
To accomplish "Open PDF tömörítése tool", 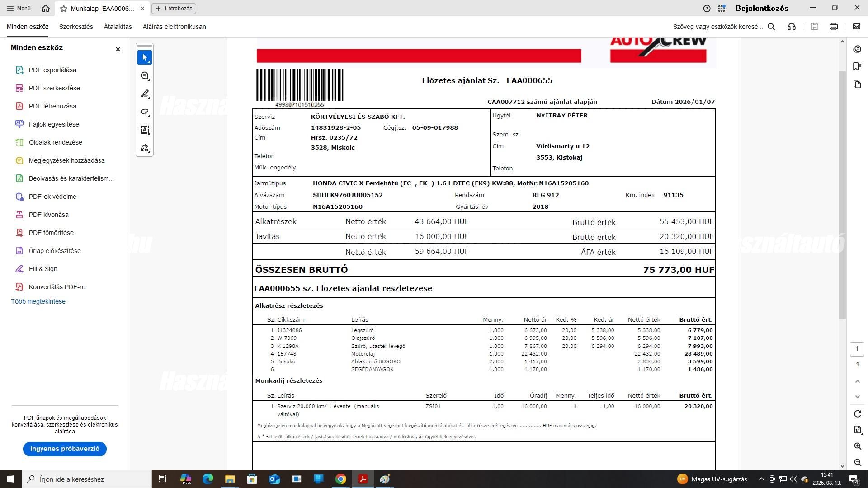I will [x=51, y=233].
